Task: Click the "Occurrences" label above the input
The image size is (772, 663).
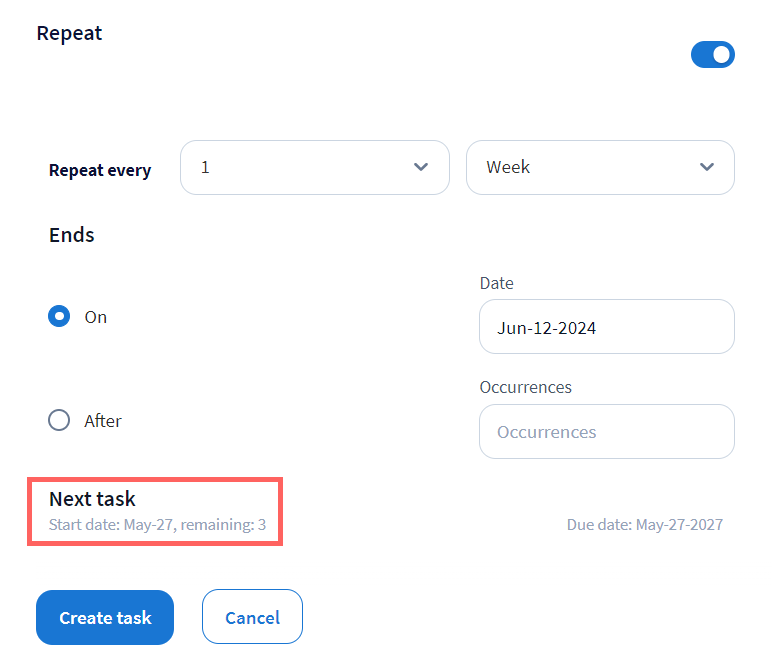Action: pyautogui.click(x=525, y=387)
